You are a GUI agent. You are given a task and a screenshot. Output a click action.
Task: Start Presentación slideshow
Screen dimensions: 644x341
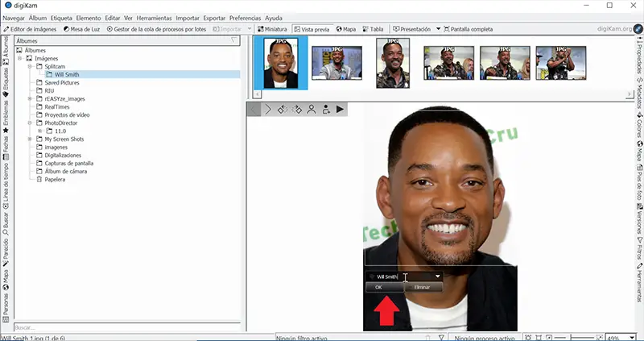(x=412, y=29)
